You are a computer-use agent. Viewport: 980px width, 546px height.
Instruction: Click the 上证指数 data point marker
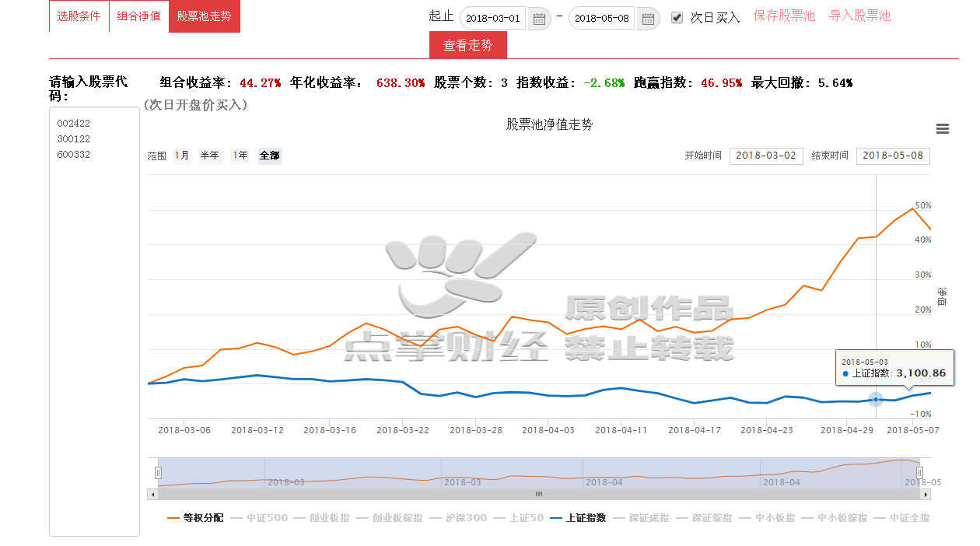click(x=876, y=399)
